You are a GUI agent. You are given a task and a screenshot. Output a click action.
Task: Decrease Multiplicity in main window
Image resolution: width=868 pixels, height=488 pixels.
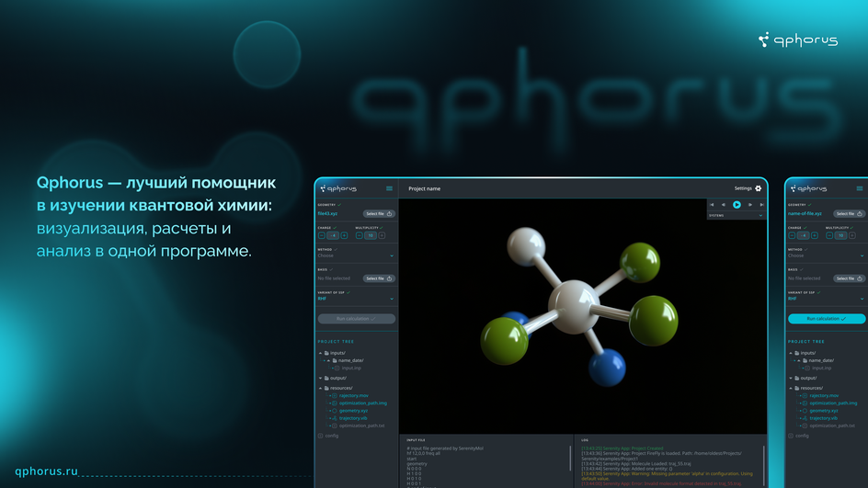pos(360,235)
